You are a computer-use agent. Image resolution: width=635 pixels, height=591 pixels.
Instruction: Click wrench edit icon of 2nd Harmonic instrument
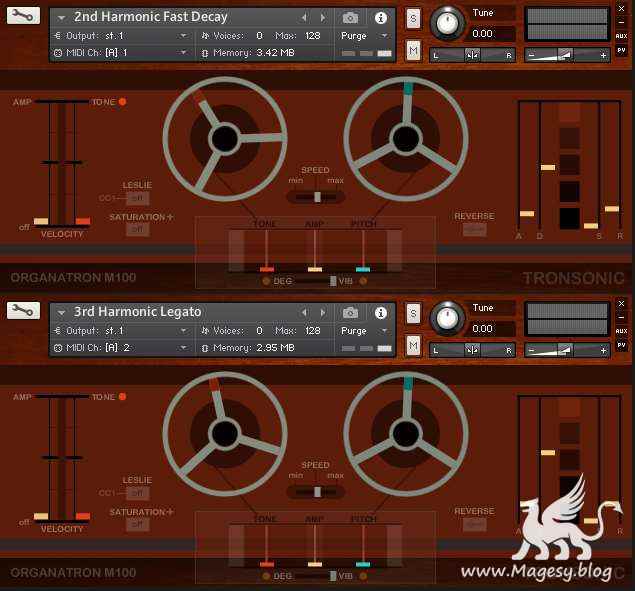(23, 16)
